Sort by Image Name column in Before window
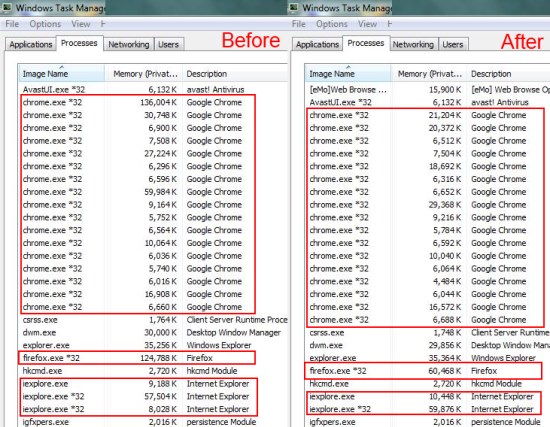The width and height of the screenshot is (550, 427). point(61,73)
